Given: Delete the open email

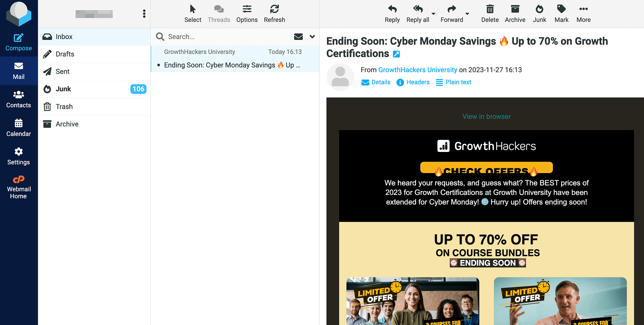Looking at the screenshot, I should click(490, 14).
